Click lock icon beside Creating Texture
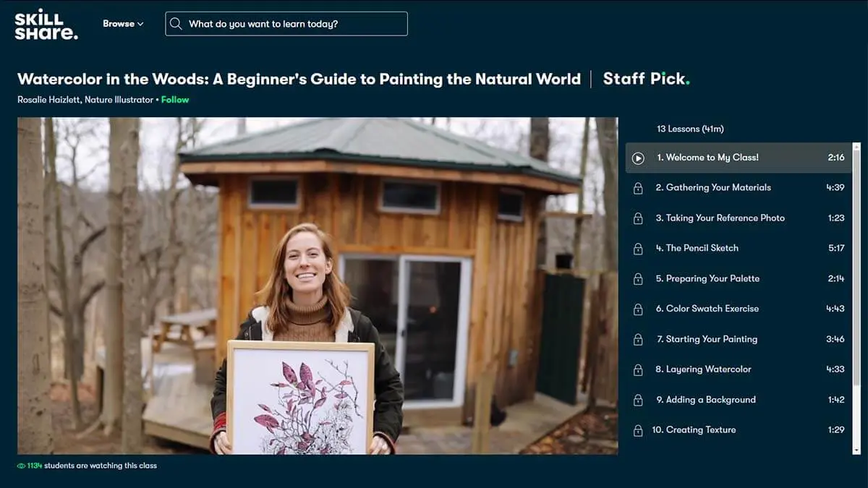The width and height of the screenshot is (868, 488). click(x=638, y=431)
